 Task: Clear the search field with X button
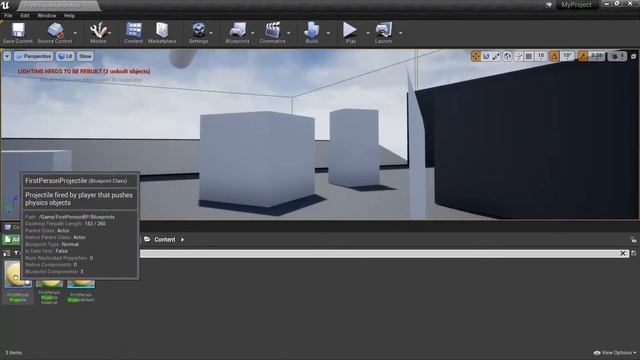click(x=623, y=253)
